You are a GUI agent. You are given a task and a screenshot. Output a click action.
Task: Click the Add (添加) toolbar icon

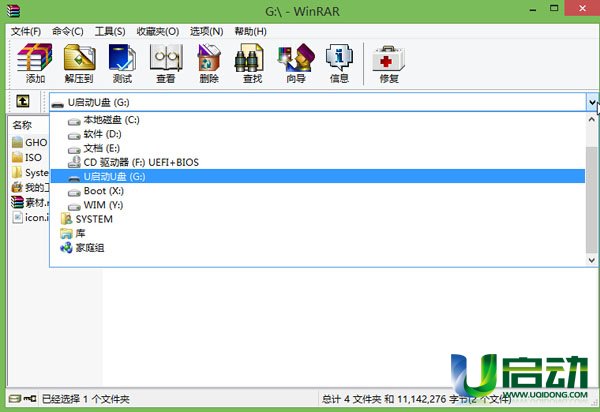tap(35, 63)
